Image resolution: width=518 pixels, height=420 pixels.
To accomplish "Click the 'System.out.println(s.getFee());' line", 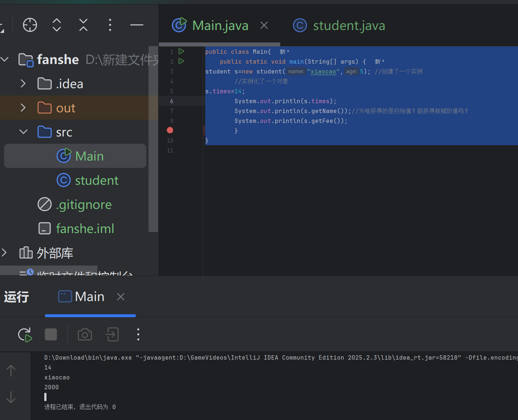I will (x=291, y=121).
